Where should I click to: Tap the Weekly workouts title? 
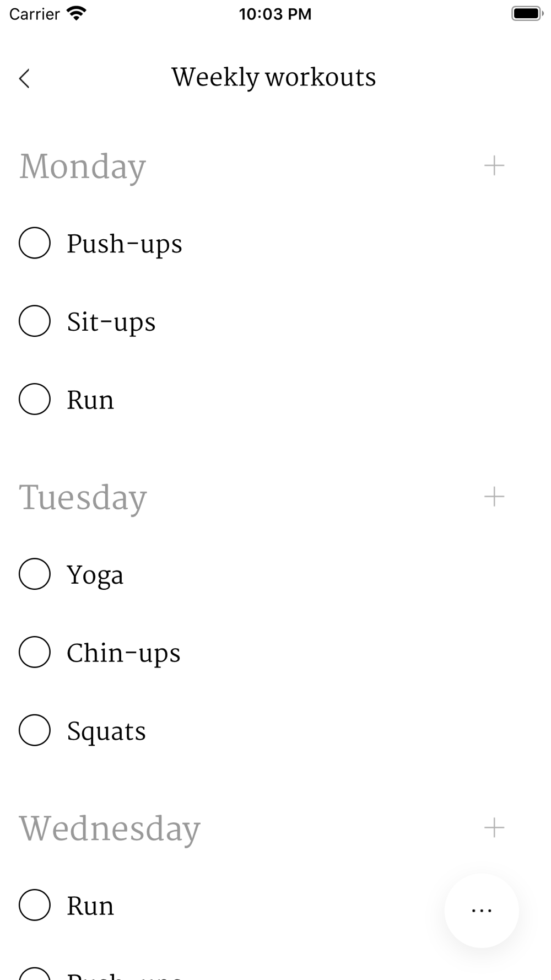tap(274, 78)
